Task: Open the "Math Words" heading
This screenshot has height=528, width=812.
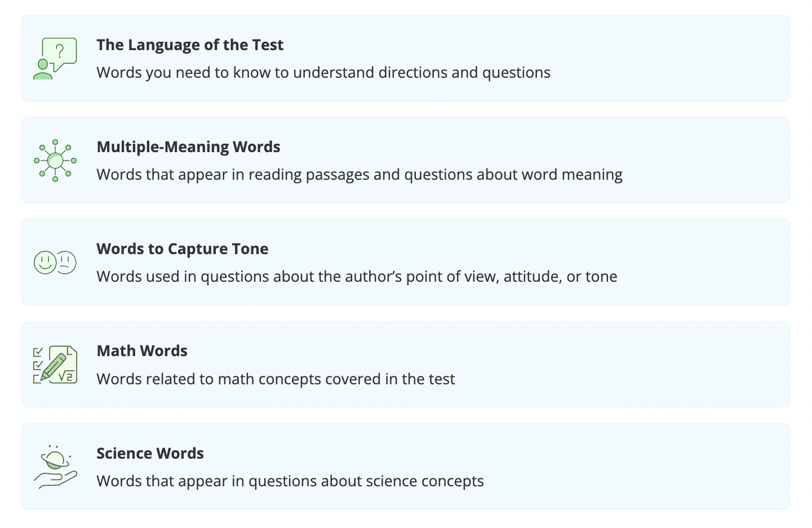Action: coord(142,351)
